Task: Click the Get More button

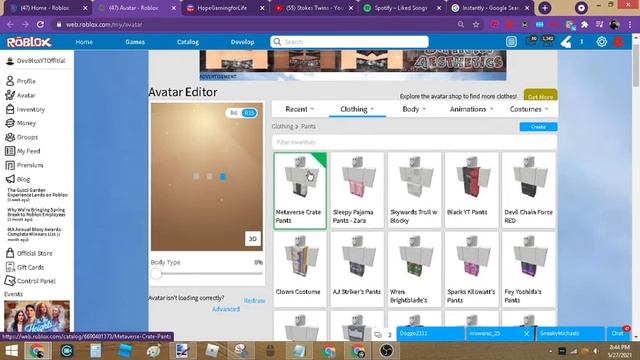Action: (540, 96)
